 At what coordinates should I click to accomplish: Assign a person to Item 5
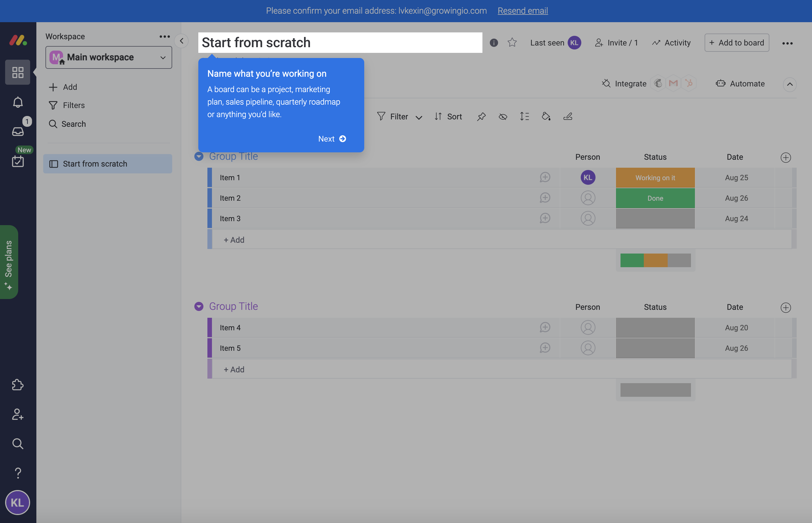(588, 348)
